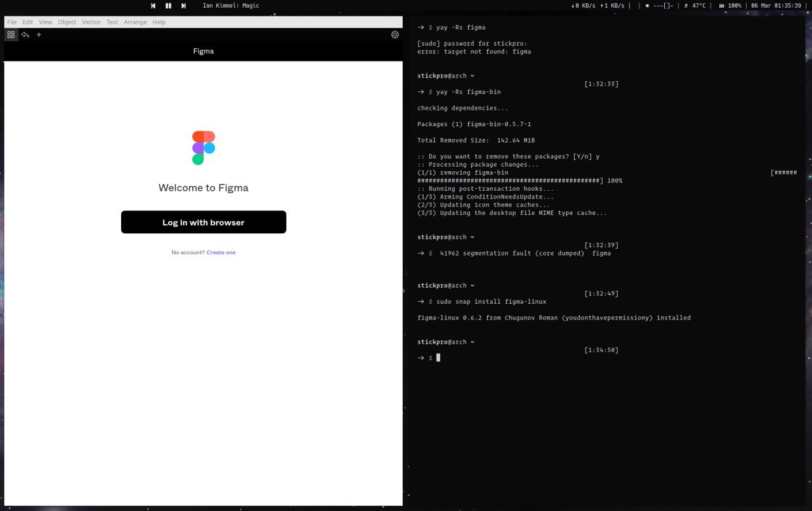
Task: Open the Text menu
Action: click(112, 22)
